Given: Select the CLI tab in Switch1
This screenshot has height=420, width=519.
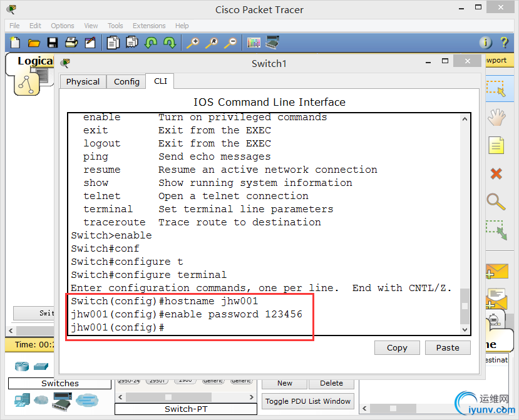Looking at the screenshot, I should tap(160, 81).
